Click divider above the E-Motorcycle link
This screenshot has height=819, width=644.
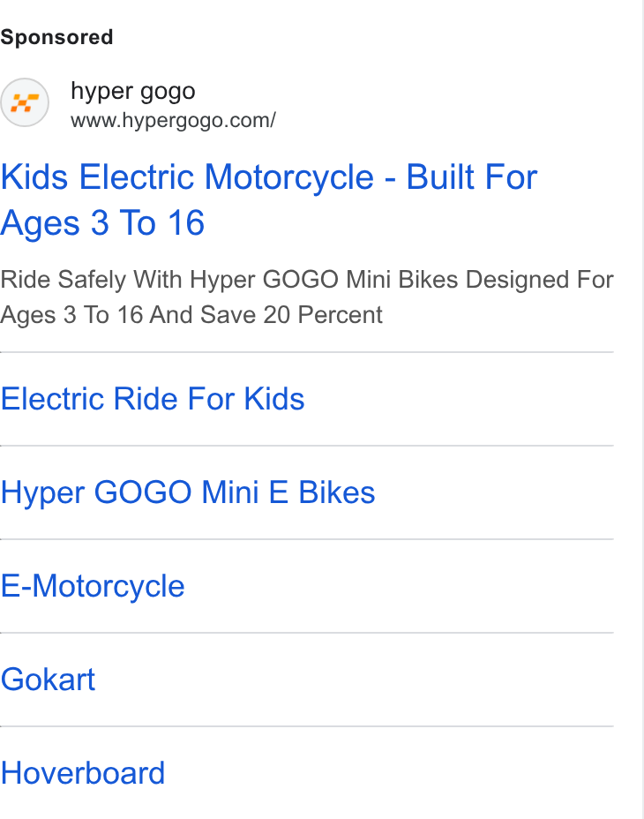point(307,539)
